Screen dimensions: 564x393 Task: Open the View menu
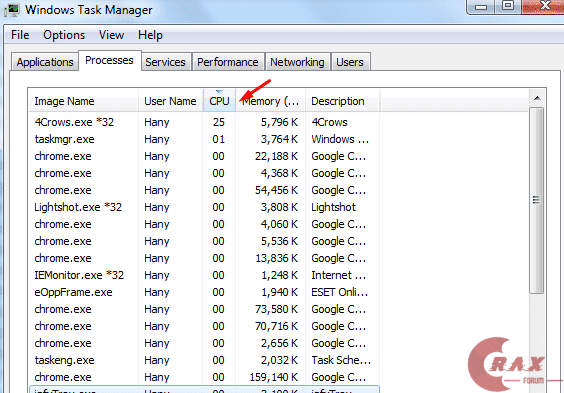click(112, 35)
